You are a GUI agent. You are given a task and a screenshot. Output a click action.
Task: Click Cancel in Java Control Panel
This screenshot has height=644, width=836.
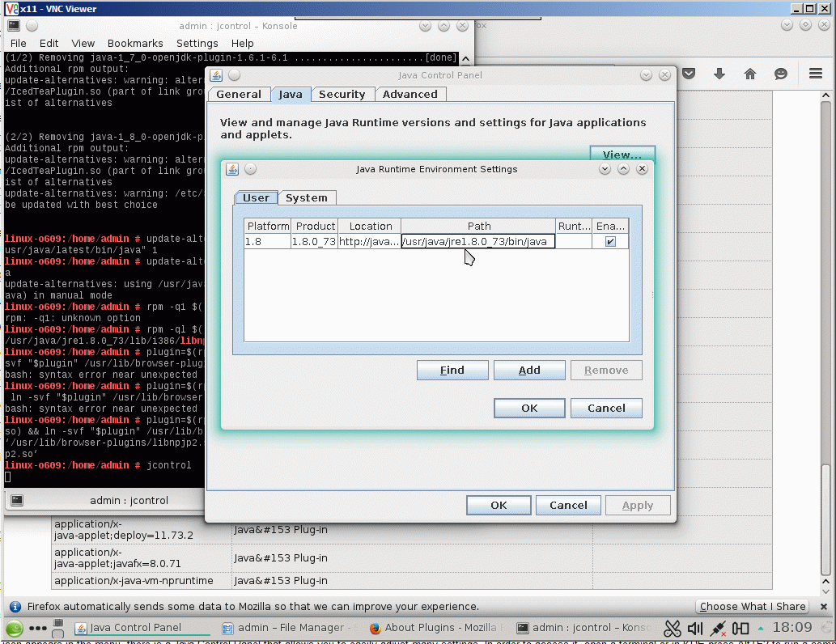click(x=568, y=505)
